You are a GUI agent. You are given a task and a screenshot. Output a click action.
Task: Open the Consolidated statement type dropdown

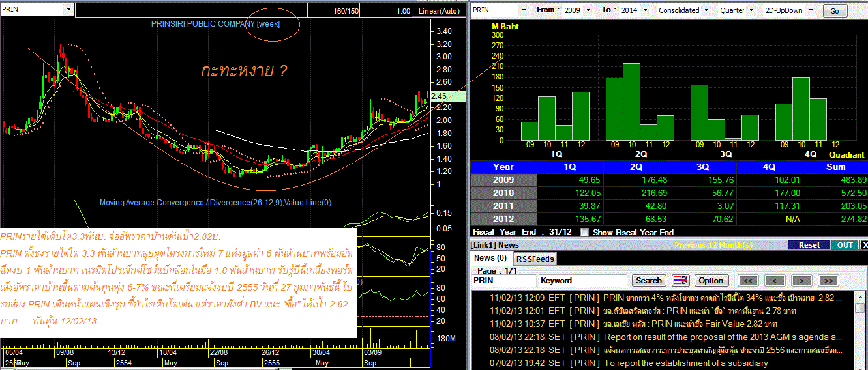pos(706,10)
